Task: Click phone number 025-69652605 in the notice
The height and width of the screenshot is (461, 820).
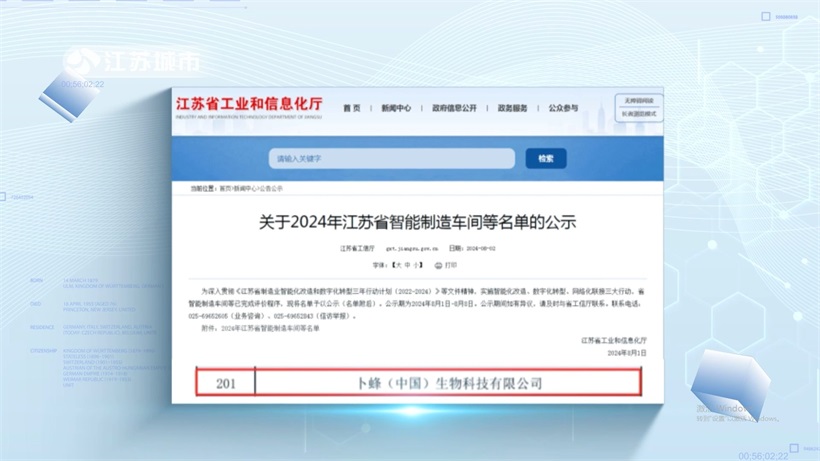Action: pyautogui.click(x=208, y=316)
